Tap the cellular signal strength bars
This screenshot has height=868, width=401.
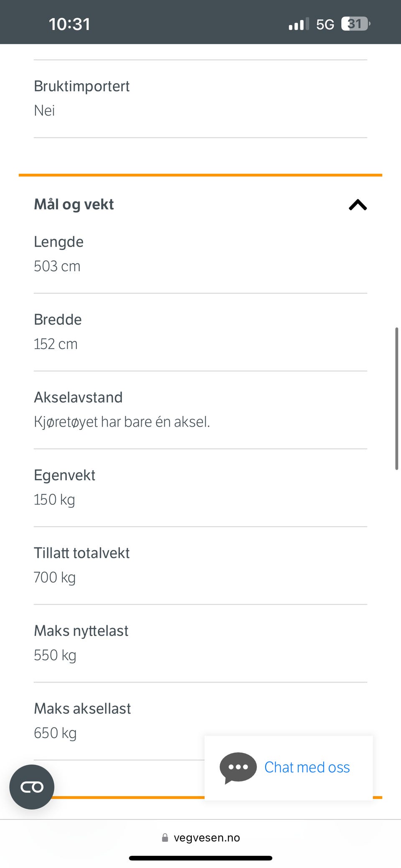click(299, 25)
